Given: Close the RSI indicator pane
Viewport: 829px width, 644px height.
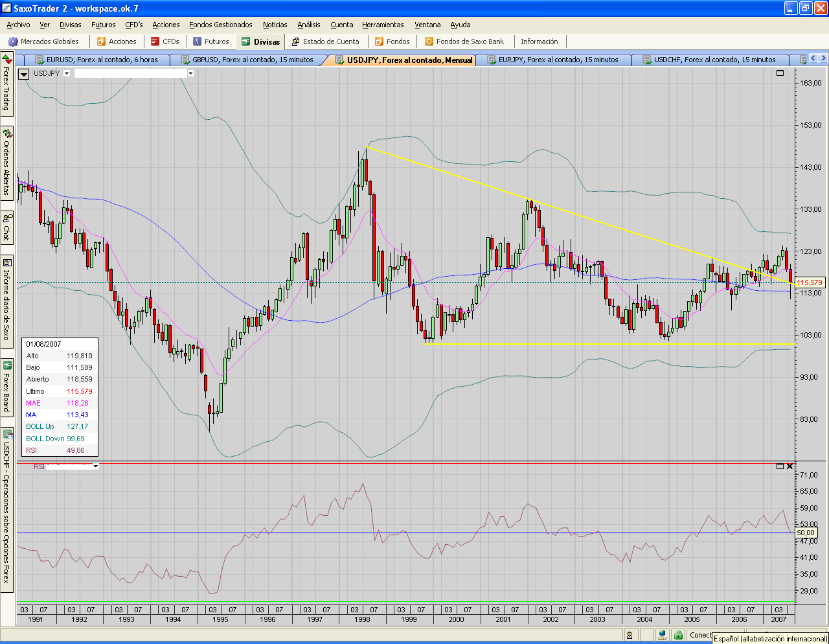Looking at the screenshot, I should click(x=789, y=466).
